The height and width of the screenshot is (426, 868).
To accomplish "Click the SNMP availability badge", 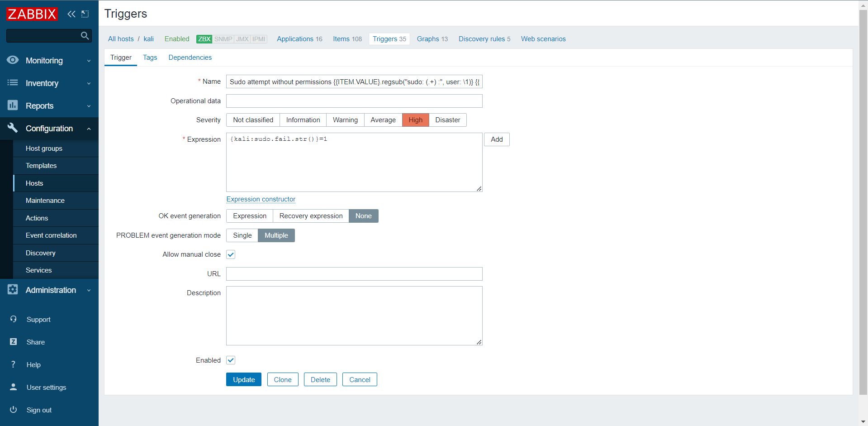I will tap(223, 39).
